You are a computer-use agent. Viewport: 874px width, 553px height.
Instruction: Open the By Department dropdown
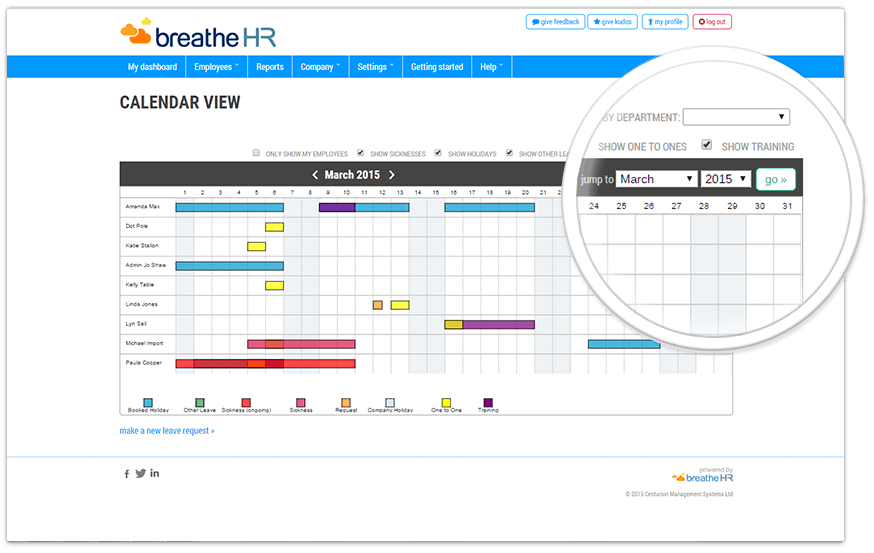(736, 117)
